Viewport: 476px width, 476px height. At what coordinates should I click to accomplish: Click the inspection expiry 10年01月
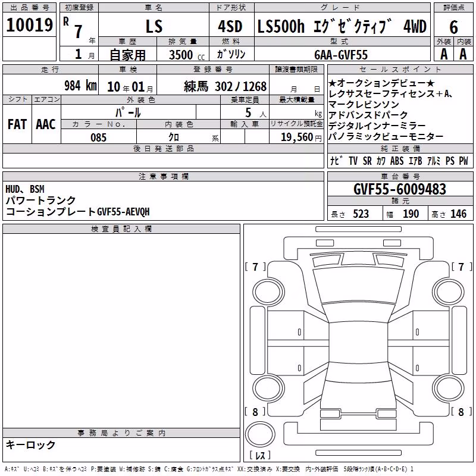pyautogui.click(x=130, y=87)
